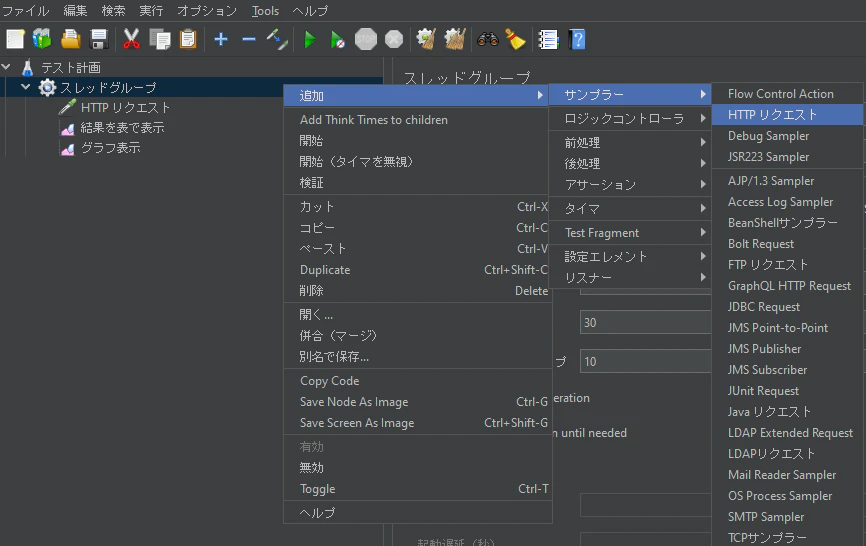Click the Reset search broom icon
The height and width of the screenshot is (546, 866).
(515, 39)
